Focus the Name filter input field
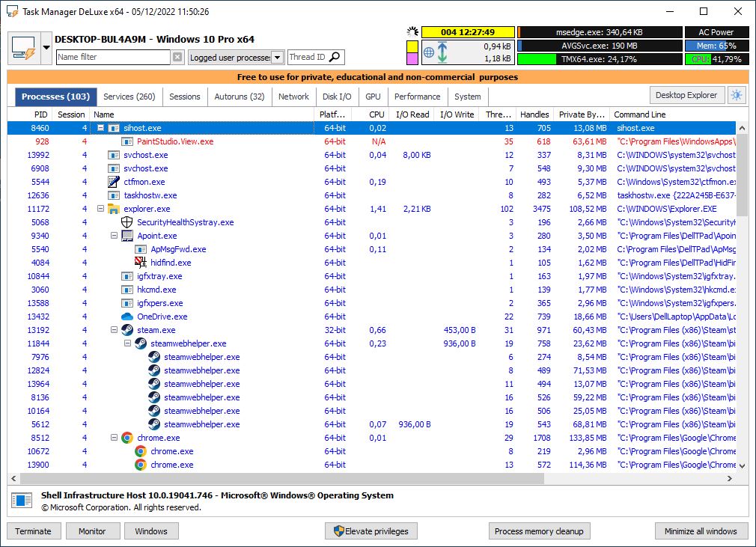 (x=113, y=57)
